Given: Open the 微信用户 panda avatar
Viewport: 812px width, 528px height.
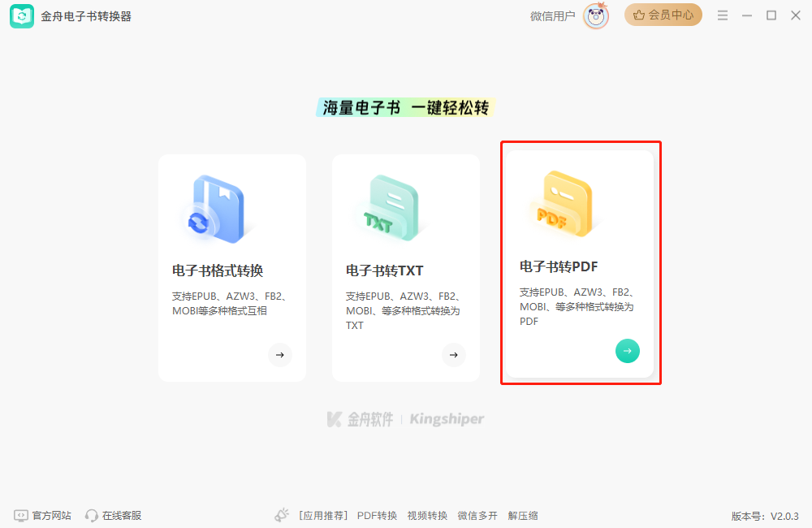Looking at the screenshot, I should [595, 16].
